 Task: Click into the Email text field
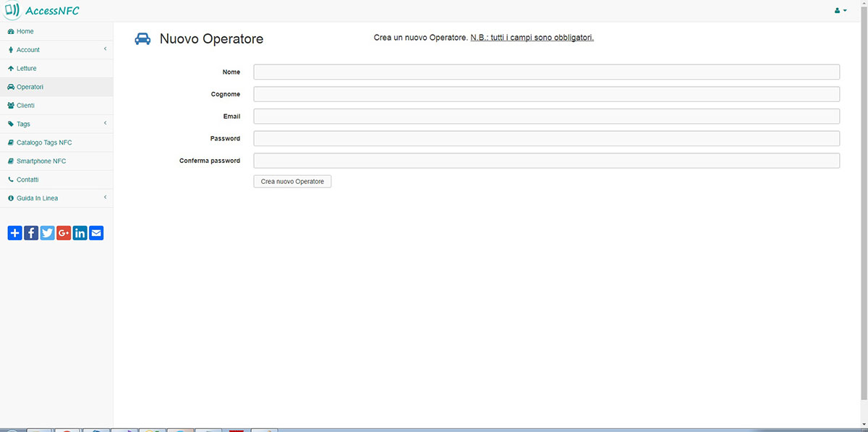tap(546, 117)
